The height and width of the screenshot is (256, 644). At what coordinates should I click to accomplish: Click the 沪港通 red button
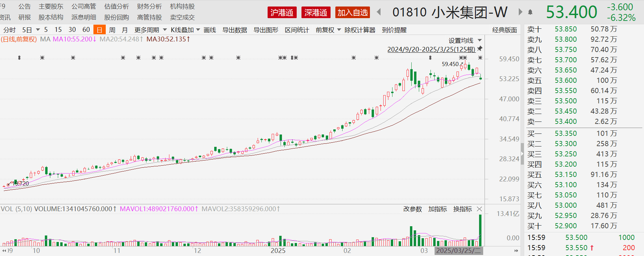pyautogui.click(x=282, y=13)
